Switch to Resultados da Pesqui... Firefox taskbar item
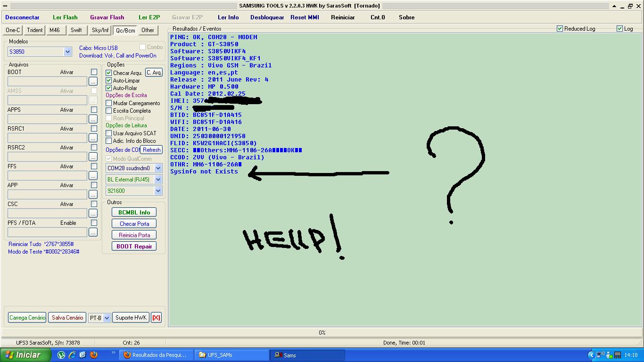 click(x=156, y=355)
